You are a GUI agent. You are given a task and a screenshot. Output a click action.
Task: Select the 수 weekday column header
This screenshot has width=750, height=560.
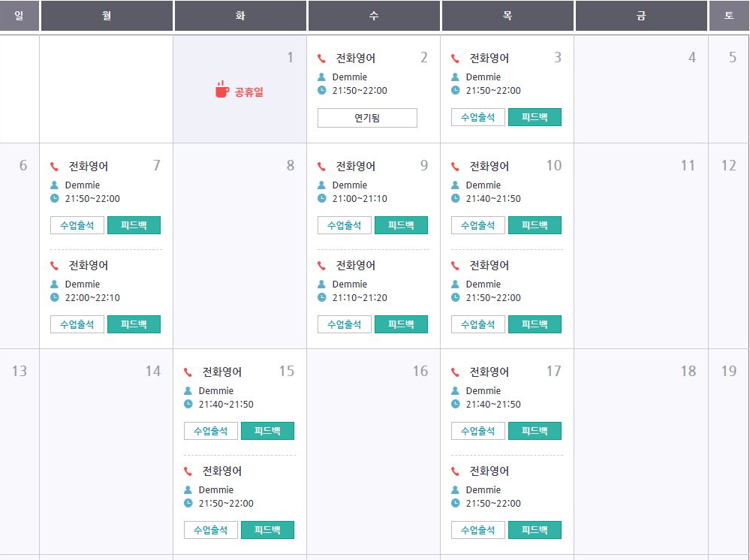coord(374,16)
